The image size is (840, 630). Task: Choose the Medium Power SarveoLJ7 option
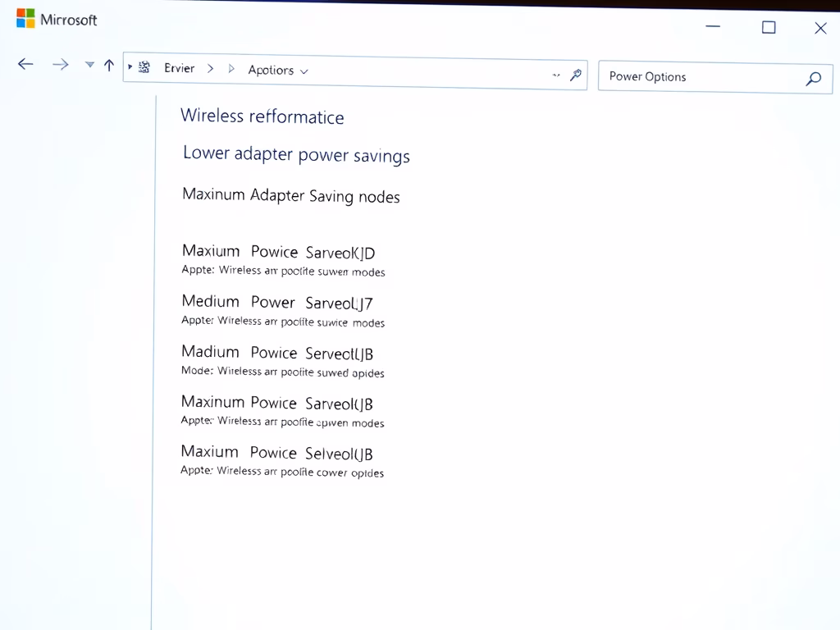277,302
